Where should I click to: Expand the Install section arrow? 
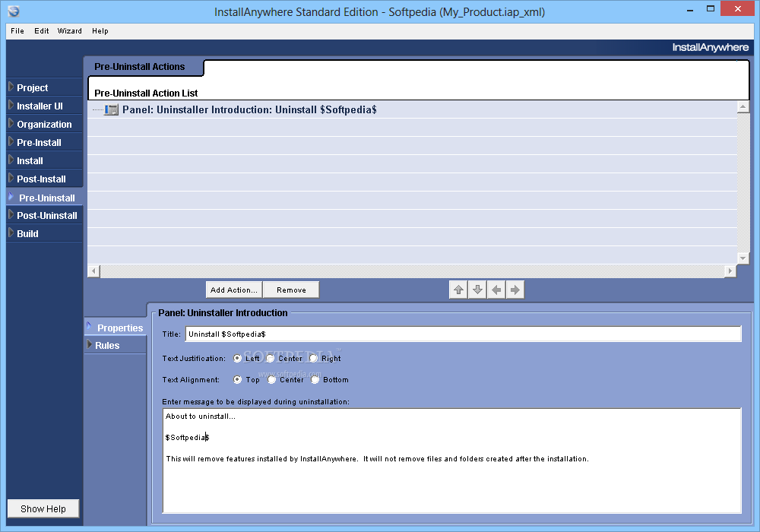(x=11, y=160)
